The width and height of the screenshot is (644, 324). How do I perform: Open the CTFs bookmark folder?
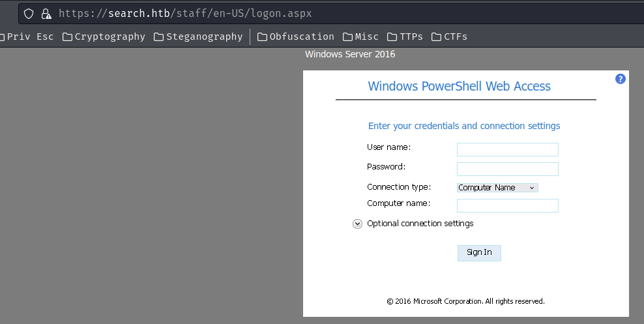[x=449, y=37]
